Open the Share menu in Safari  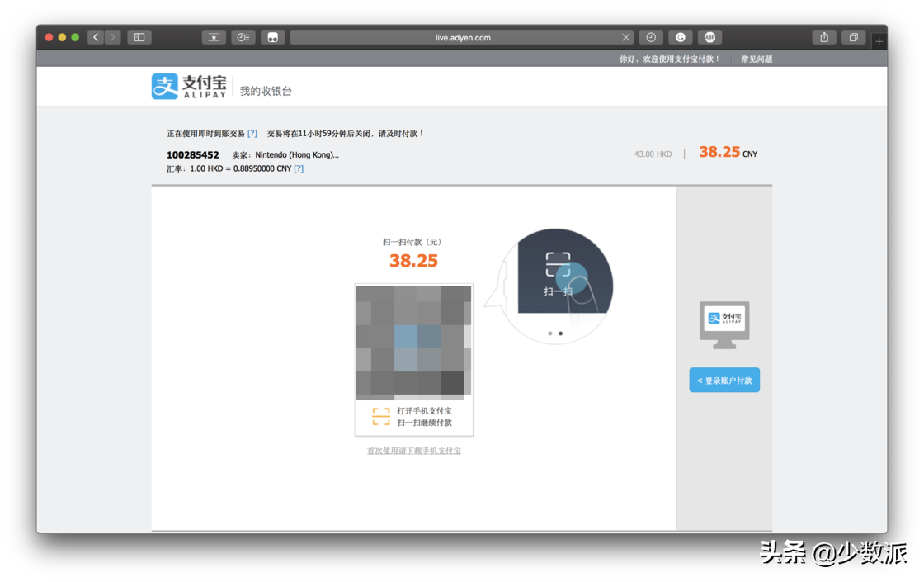(824, 37)
